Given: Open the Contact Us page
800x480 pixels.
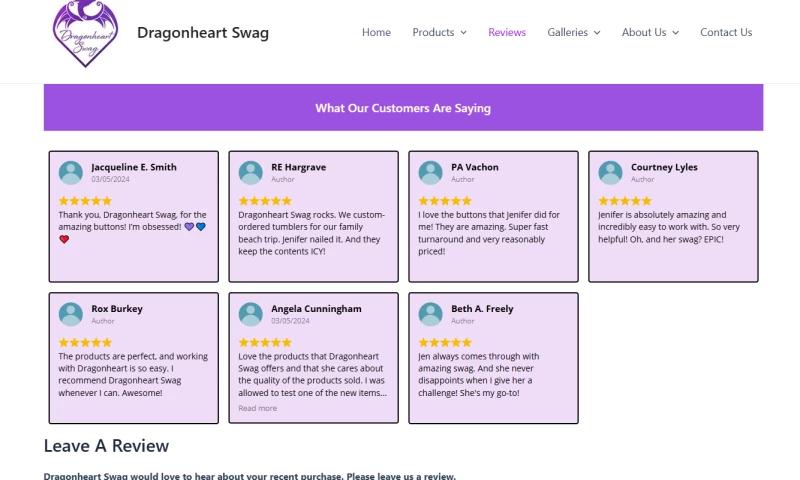Looking at the screenshot, I should pyautogui.click(x=726, y=32).
